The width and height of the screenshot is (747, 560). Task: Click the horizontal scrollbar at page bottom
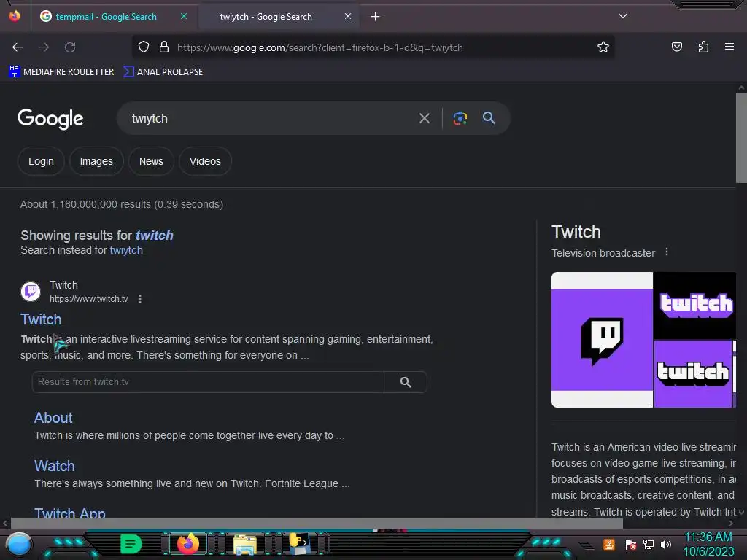pos(317,523)
